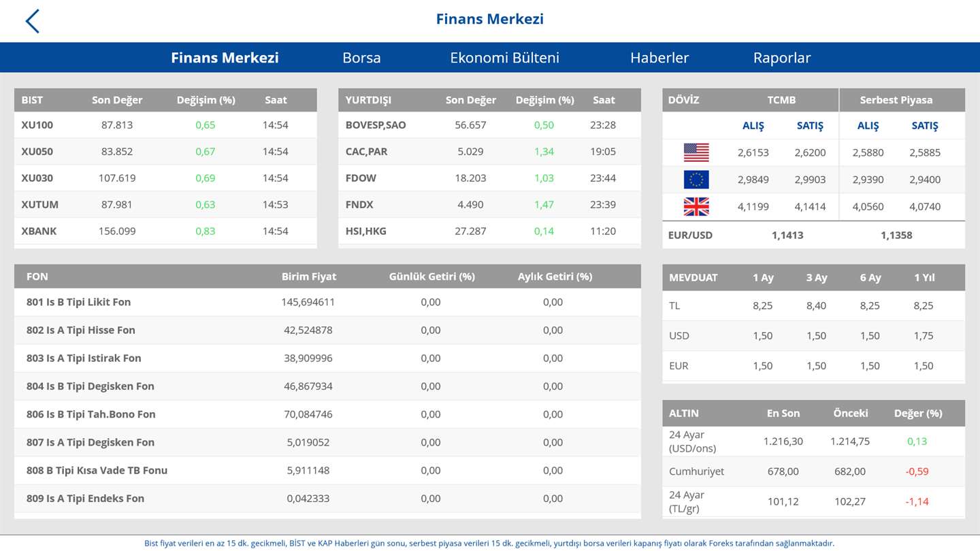The width and height of the screenshot is (980, 551).
Task: Select the USD deposit rate row
Action: click(x=813, y=335)
